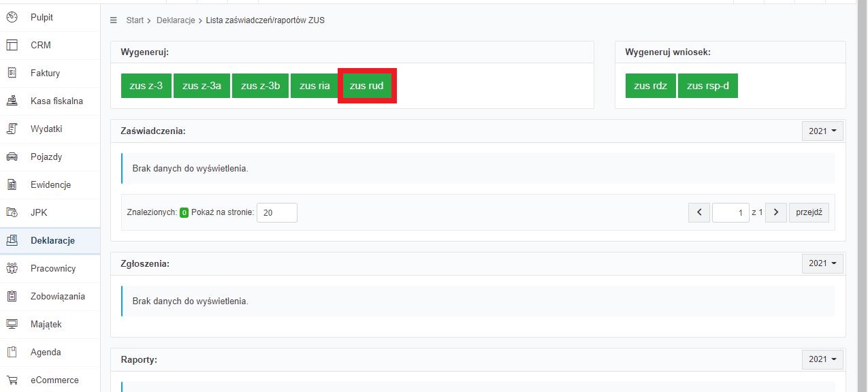This screenshot has width=868, height=392.
Task: Click the 'Zgłoszenia:' section heading
Action: 145,263
